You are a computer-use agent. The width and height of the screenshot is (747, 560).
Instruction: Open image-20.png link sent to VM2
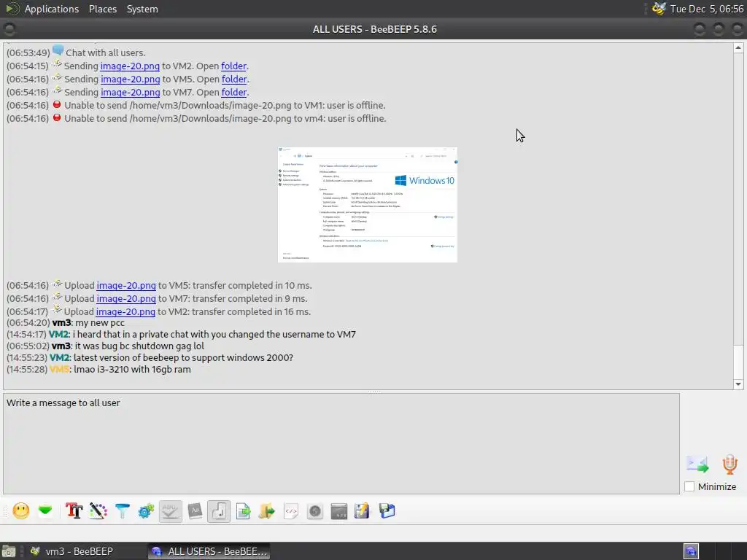pyautogui.click(x=130, y=66)
